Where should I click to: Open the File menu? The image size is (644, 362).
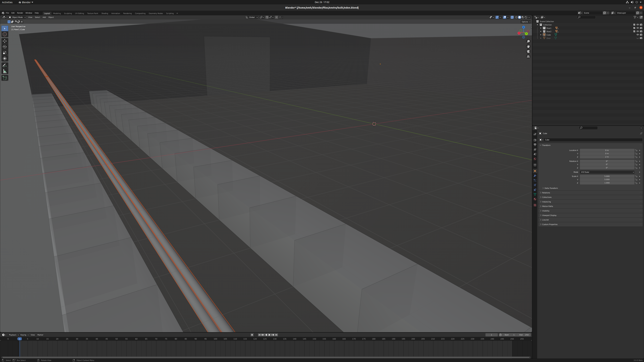coord(7,13)
